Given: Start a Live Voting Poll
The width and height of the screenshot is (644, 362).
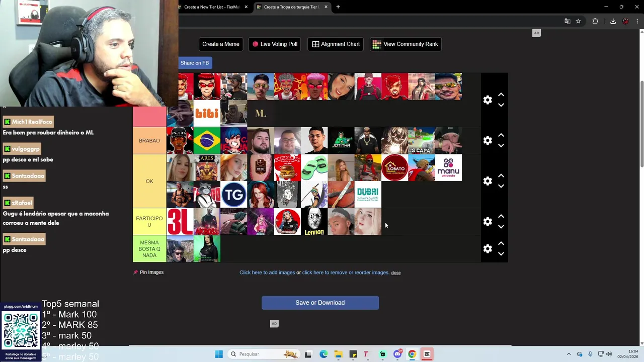Looking at the screenshot, I should point(275,44).
